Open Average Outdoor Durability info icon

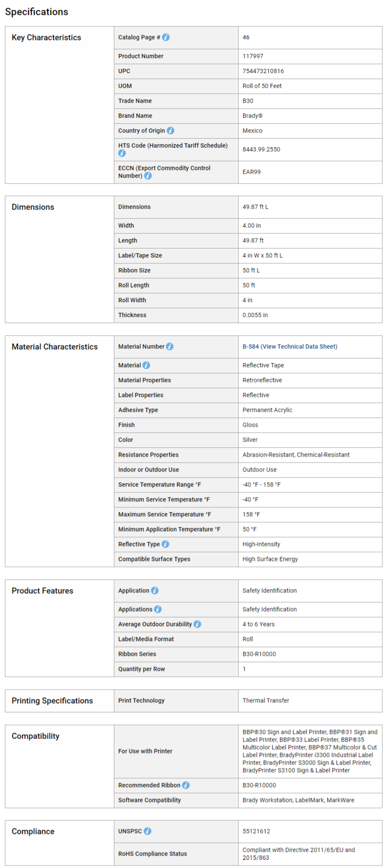(197, 624)
